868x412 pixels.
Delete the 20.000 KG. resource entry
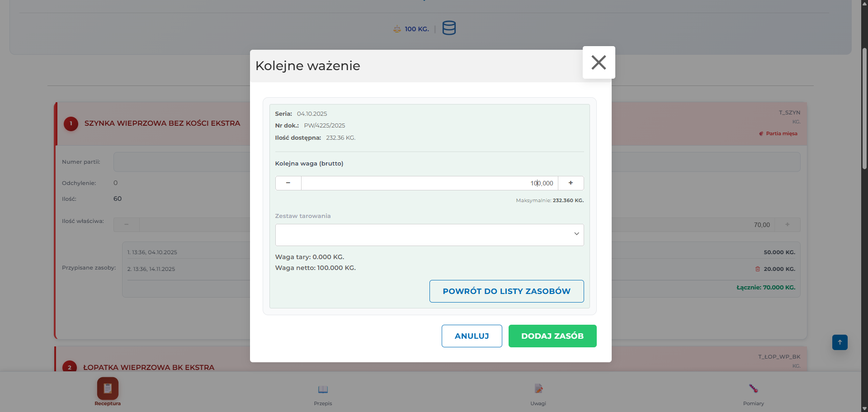(x=758, y=269)
